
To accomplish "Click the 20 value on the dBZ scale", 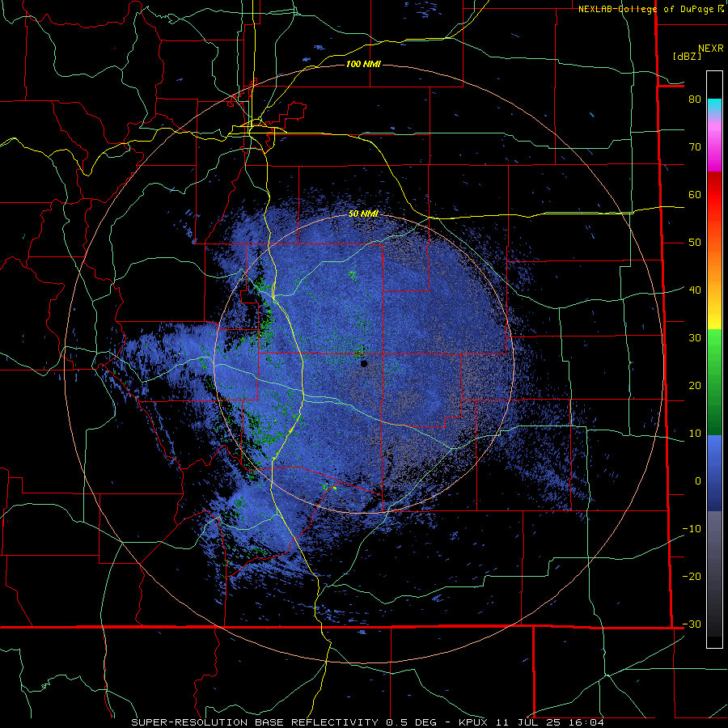I will pyautogui.click(x=695, y=385).
